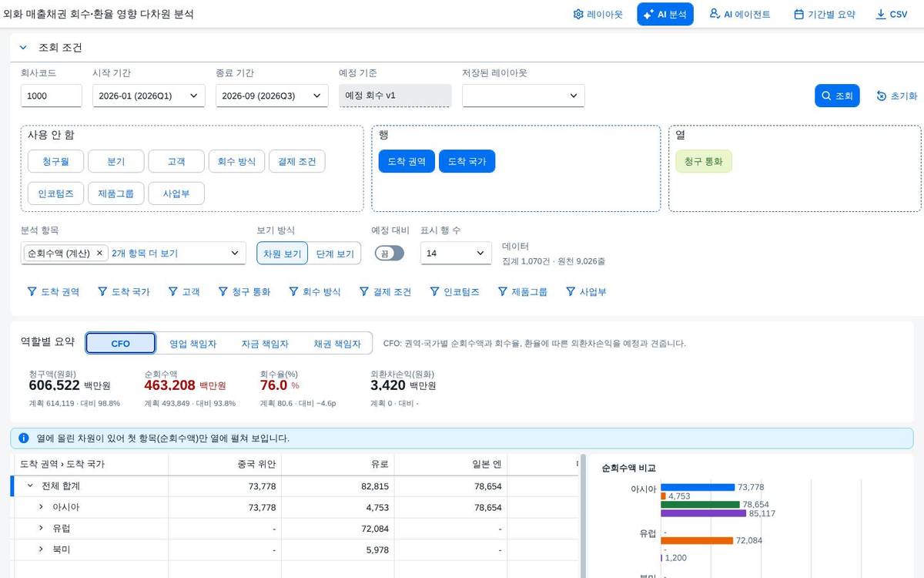
Task: Open the 청구 통화 filter funnel
Action: 223,292
